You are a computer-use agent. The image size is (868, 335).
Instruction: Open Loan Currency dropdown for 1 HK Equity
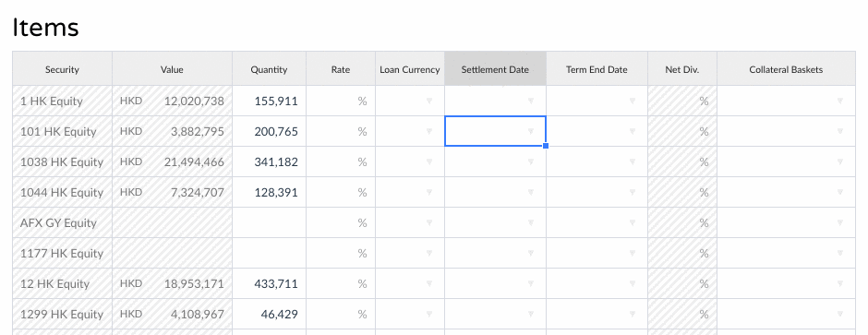coord(428,102)
